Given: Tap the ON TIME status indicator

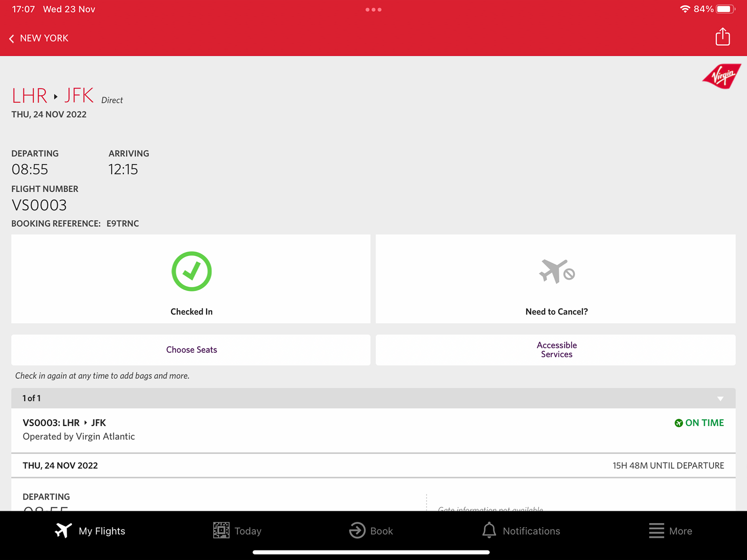Looking at the screenshot, I should pos(699,422).
